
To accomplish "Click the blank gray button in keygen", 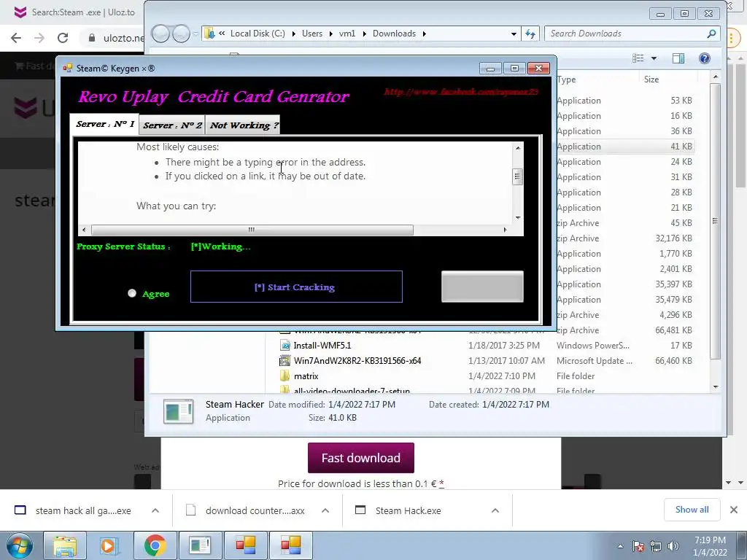I will tap(482, 286).
